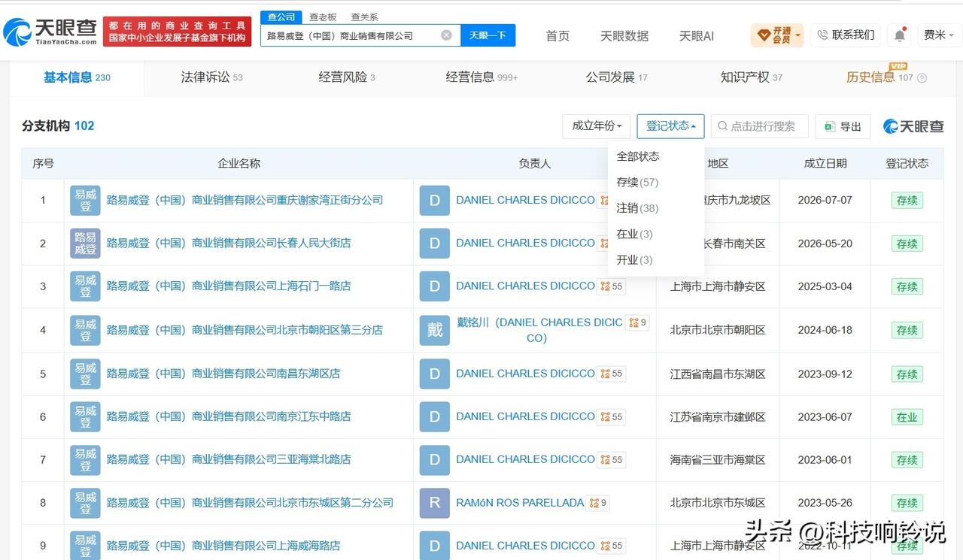
Task: Select 在业(3) in the status menu
Action: tap(634, 235)
